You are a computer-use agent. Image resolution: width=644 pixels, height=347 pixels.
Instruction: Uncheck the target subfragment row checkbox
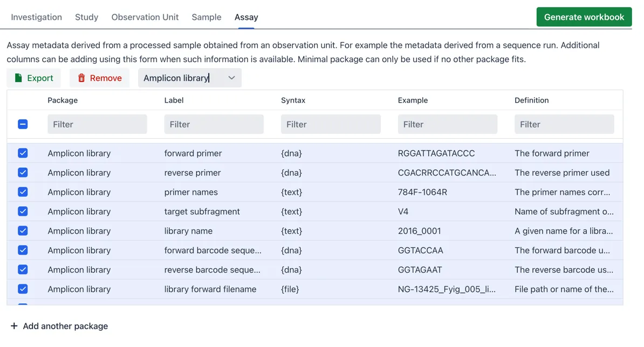point(23,212)
